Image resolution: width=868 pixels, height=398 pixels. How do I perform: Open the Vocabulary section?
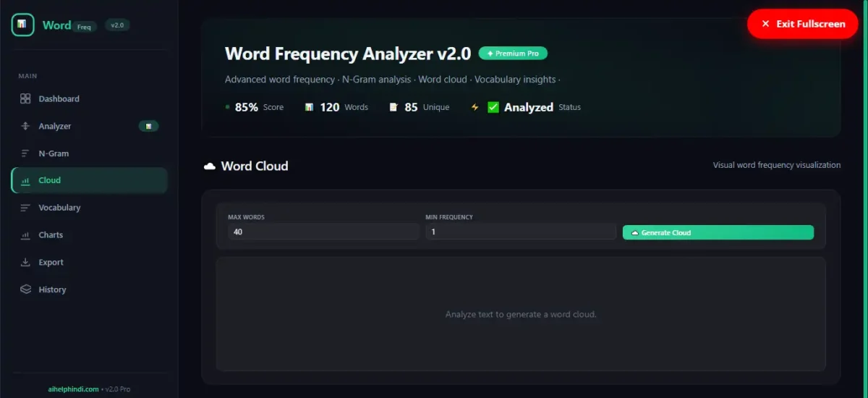89,208
